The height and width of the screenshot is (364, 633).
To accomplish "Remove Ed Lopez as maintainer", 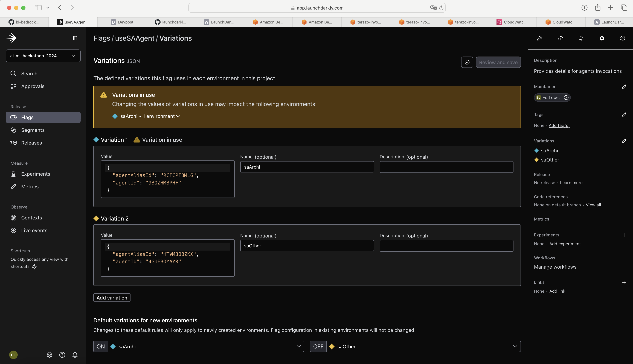I will 566,98.
